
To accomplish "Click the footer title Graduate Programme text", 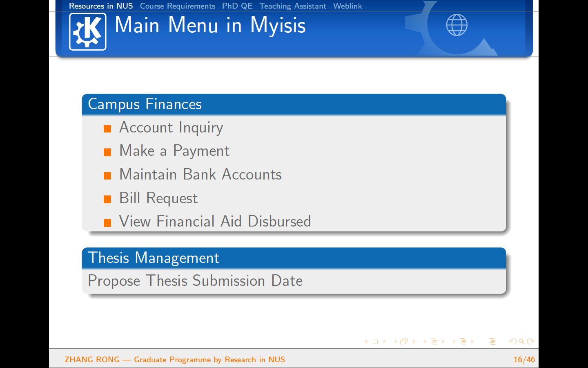I will pos(209,359).
